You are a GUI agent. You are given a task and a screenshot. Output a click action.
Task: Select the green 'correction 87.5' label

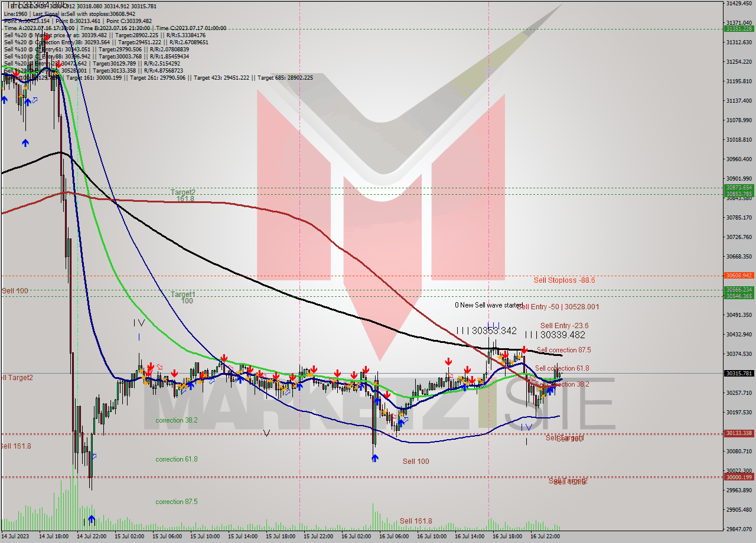coord(177,502)
